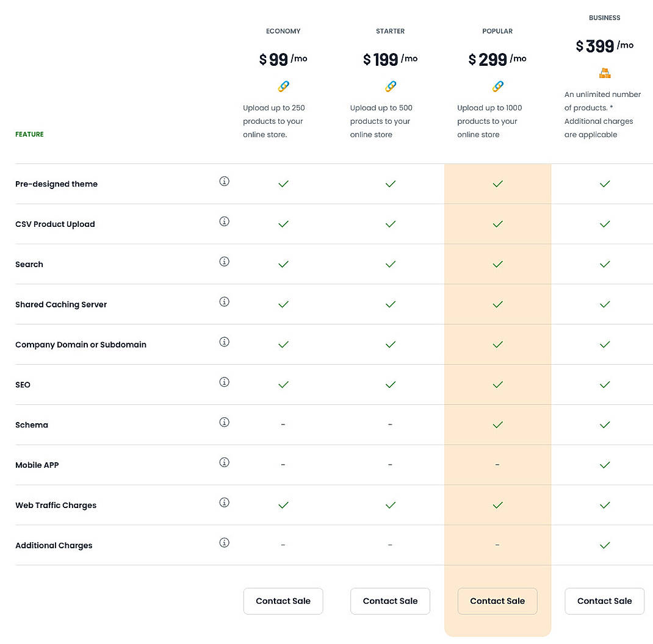
Task: Contact Sale for the Economy plan
Action: [x=283, y=601]
